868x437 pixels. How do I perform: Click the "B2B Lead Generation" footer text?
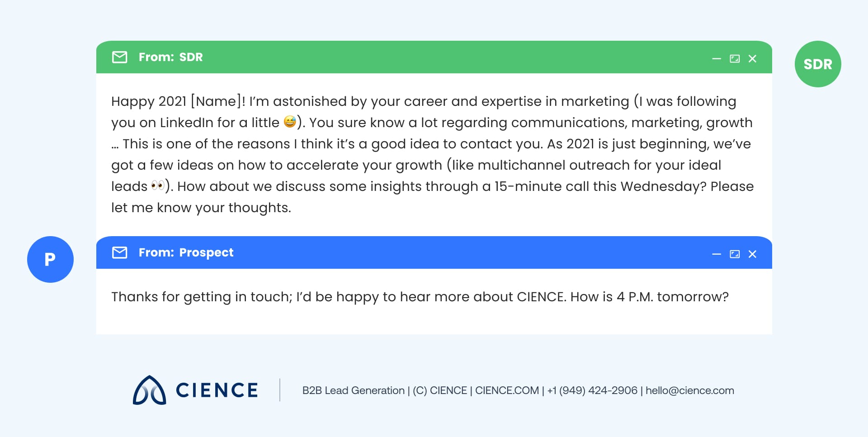[353, 390]
